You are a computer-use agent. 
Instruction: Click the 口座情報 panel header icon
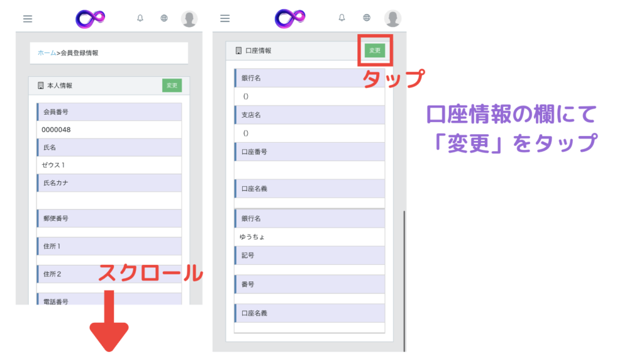click(x=238, y=50)
